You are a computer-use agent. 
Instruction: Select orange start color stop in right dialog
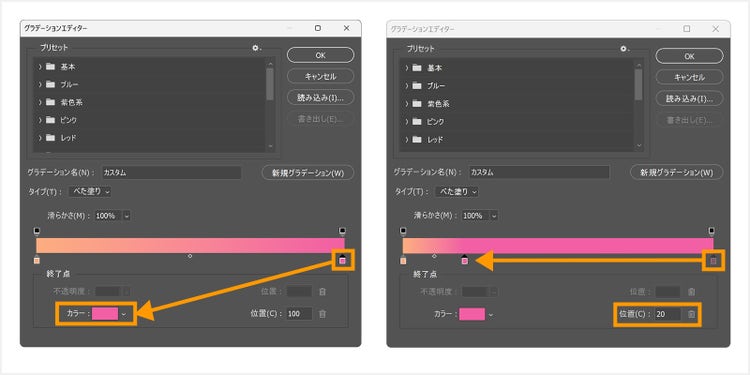click(x=403, y=260)
